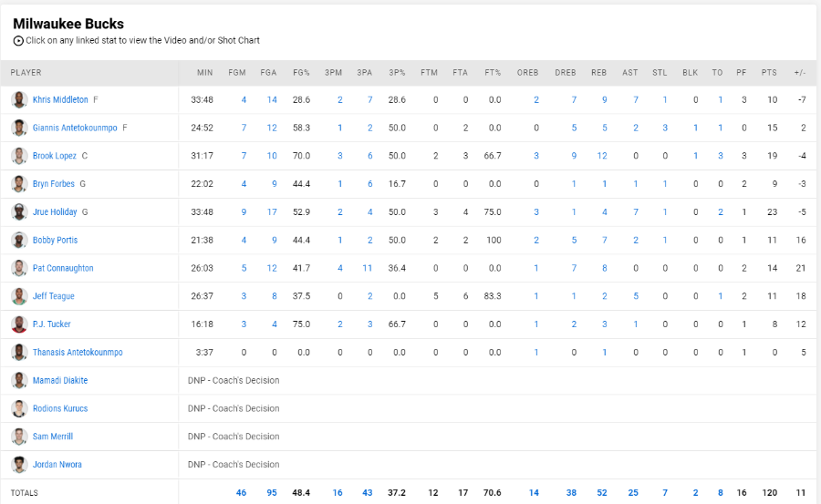The image size is (821, 504).
Task: Click Thanasis Antetokounmpo's headshot thumbnail
Action: pyautogui.click(x=19, y=352)
